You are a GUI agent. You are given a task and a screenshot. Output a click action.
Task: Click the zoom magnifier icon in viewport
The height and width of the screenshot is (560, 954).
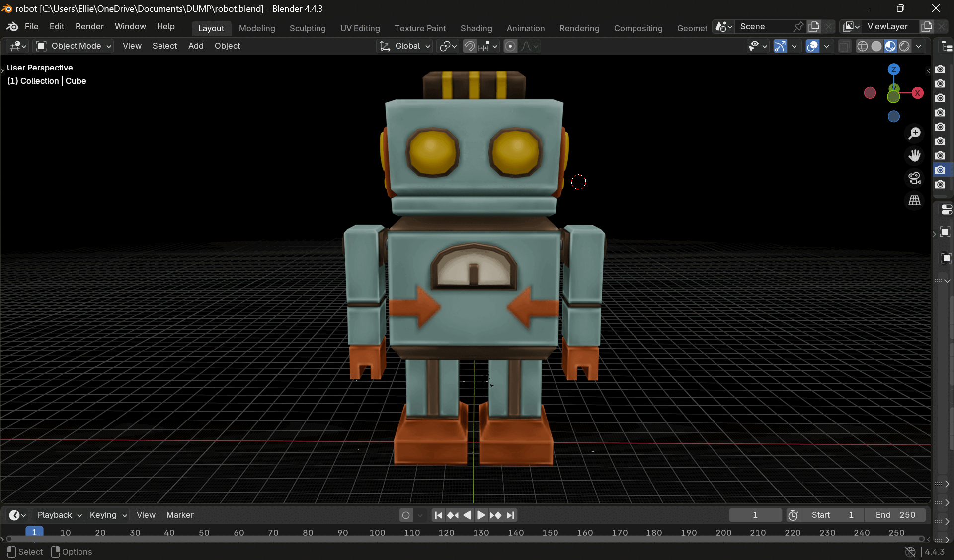[914, 133]
